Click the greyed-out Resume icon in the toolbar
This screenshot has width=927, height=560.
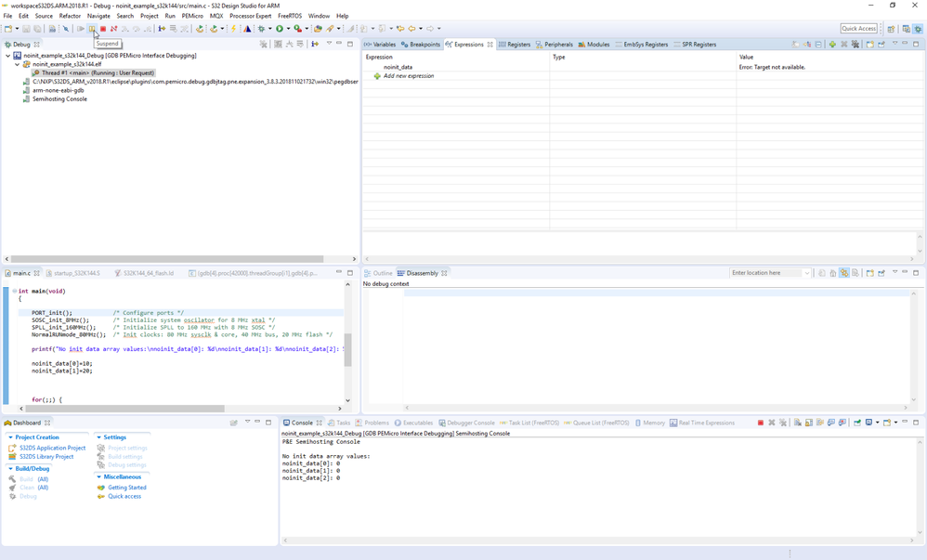click(x=81, y=29)
